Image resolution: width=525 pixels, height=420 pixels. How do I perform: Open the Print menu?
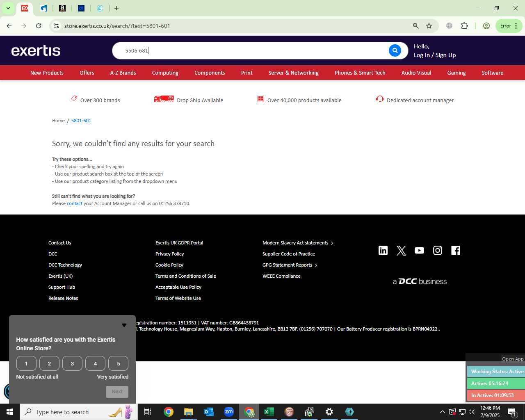click(247, 73)
